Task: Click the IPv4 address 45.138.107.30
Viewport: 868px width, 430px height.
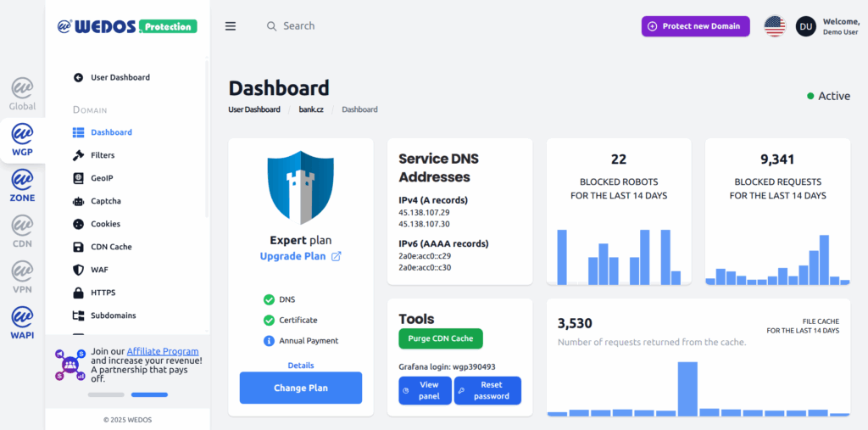Action: point(424,225)
